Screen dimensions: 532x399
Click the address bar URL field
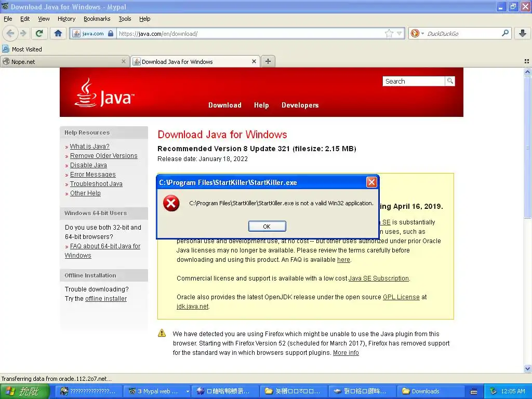click(250, 33)
